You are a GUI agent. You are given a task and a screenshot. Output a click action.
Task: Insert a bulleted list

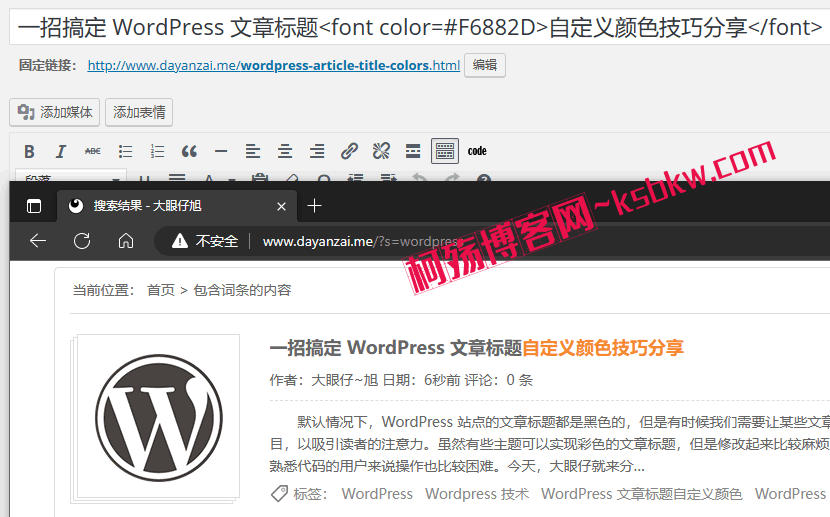click(125, 151)
